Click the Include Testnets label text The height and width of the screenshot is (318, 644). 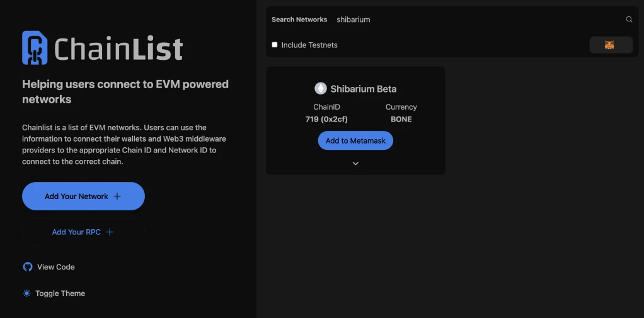(309, 45)
